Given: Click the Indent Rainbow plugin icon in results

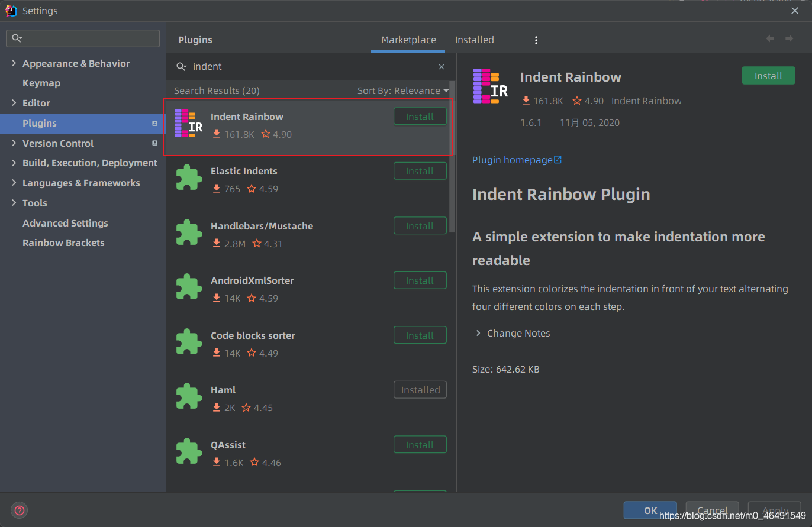Looking at the screenshot, I should (189, 123).
